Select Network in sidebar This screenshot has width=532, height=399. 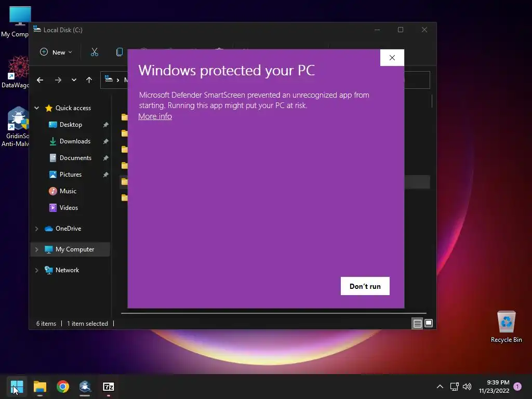pos(67,270)
